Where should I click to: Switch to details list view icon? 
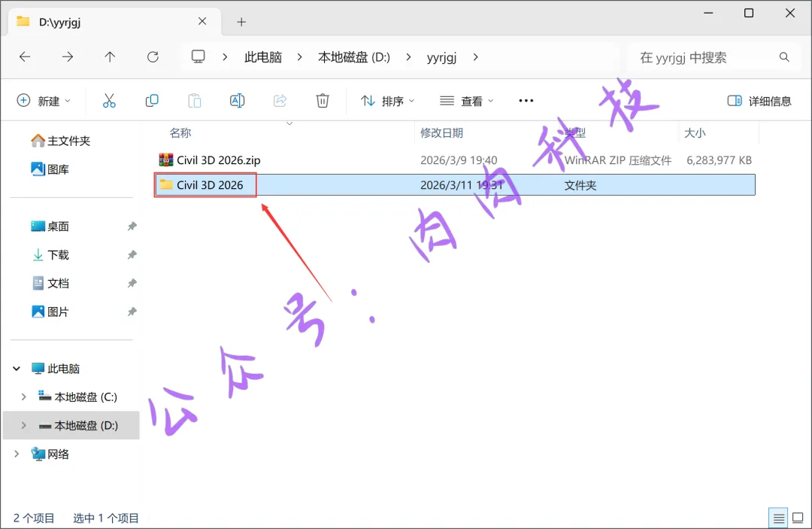coord(778,518)
